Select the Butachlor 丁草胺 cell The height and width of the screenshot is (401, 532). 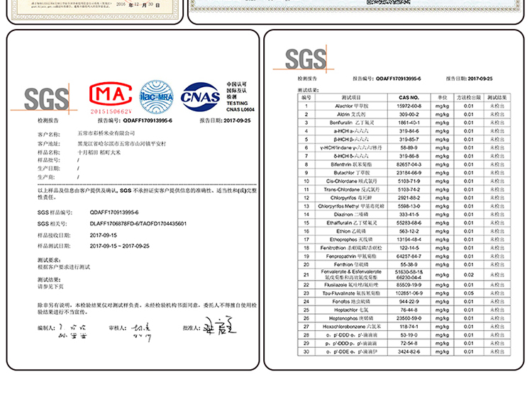pyautogui.click(x=351, y=173)
